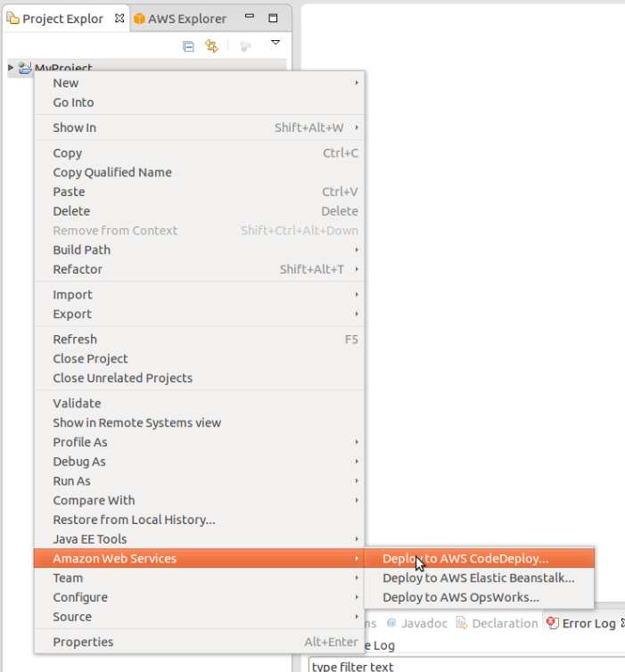Open the Export submenu
625x672 pixels.
tap(200, 314)
